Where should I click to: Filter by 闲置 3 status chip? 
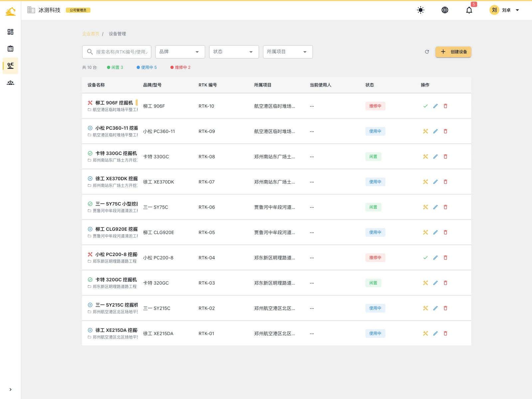click(115, 67)
